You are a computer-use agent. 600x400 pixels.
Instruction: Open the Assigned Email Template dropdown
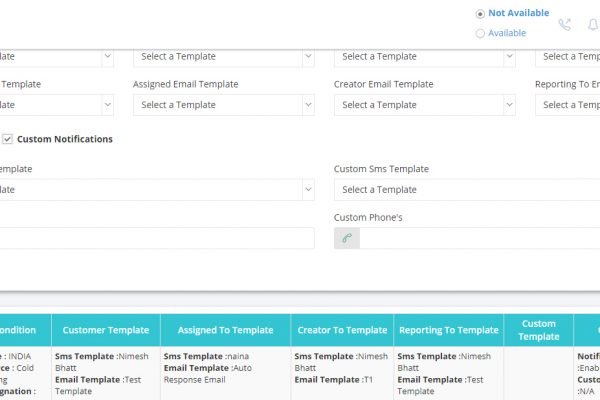224,105
